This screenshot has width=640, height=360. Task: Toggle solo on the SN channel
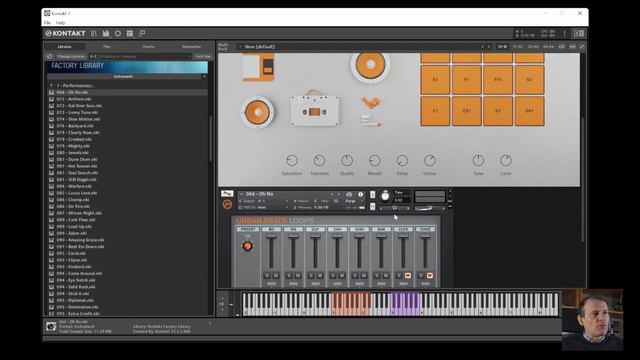coord(289,276)
